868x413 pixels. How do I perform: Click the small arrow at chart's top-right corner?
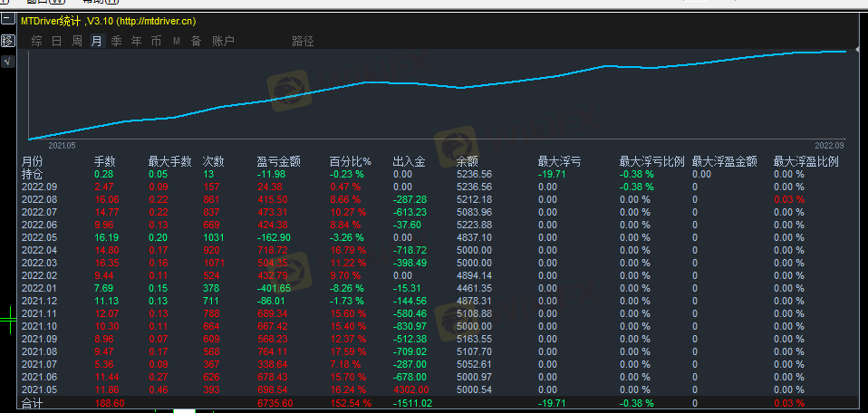click(x=857, y=46)
